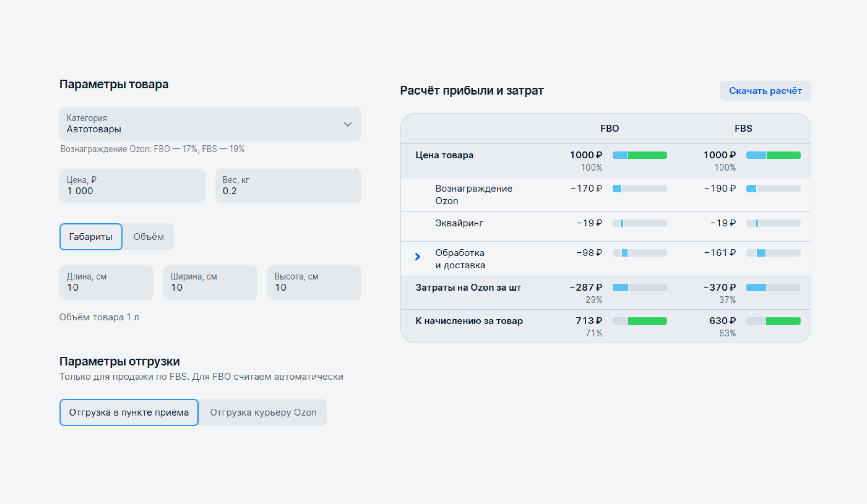Screen dimensions: 867x504
Task: Focus the Цена, ₽ input field
Action: [x=133, y=186]
